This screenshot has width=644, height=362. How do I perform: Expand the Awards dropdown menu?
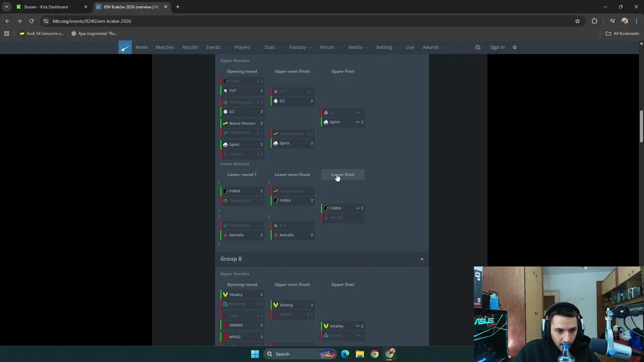pos(433,47)
